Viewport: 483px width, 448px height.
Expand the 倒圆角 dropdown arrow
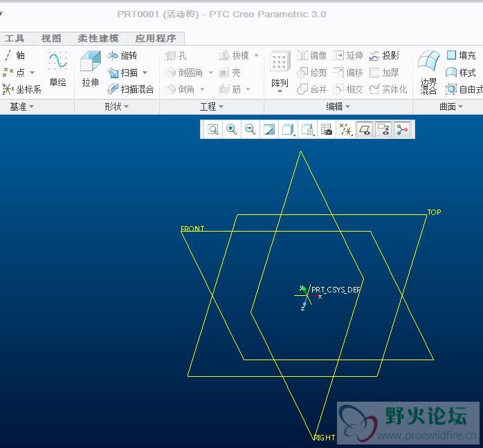210,73
